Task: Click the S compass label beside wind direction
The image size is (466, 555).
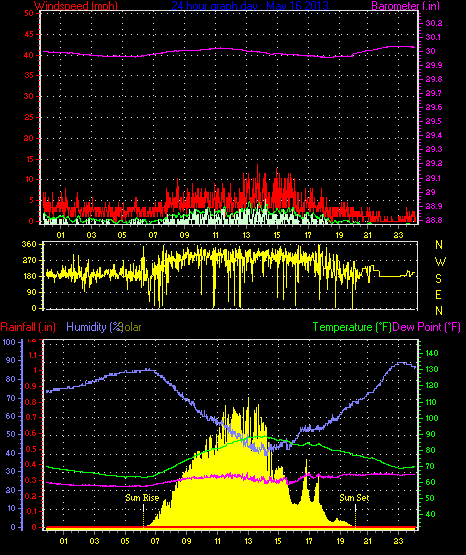Action: [439, 279]
